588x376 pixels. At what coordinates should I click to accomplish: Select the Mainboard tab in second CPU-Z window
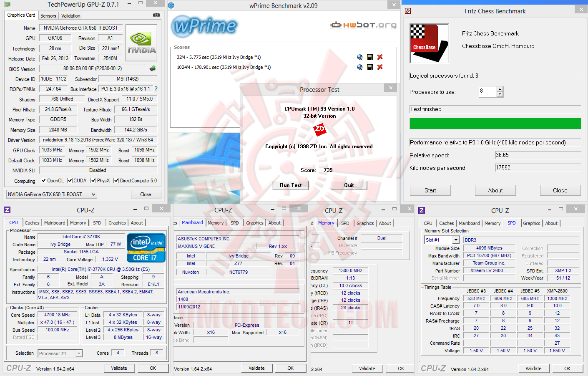192,222
